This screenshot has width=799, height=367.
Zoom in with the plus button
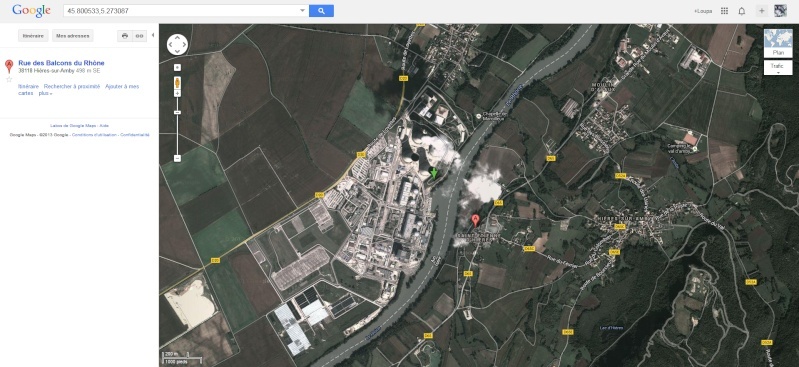pyautogui.click(x=177, y=93)
